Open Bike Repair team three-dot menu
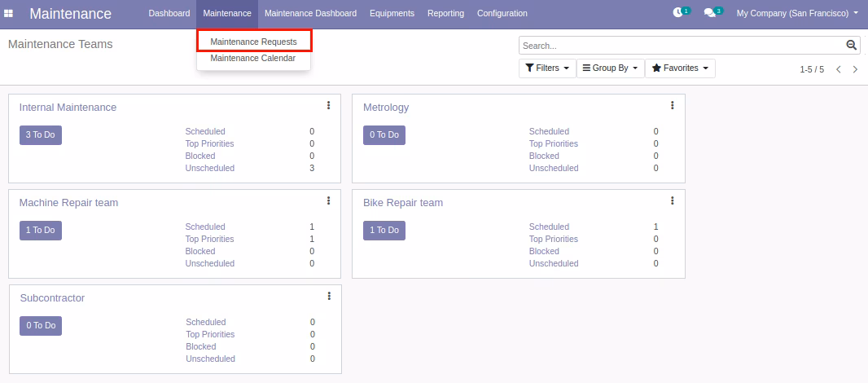 [672, 200]
